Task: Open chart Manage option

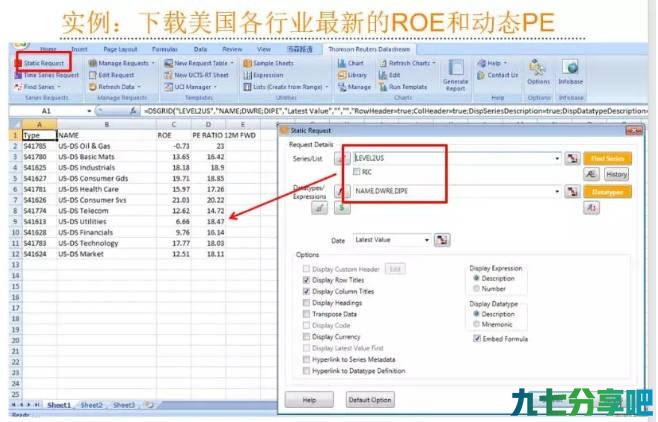Action: click(x=355, y=87)
